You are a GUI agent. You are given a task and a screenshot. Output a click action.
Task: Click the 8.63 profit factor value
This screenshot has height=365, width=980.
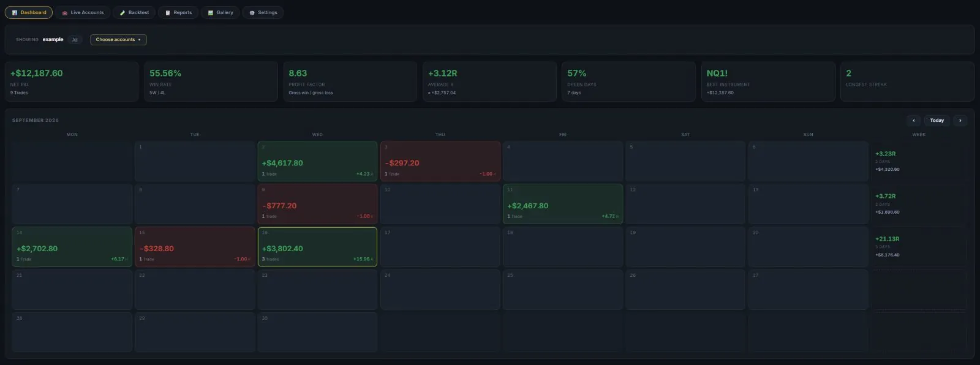click(x=298, y=73)
